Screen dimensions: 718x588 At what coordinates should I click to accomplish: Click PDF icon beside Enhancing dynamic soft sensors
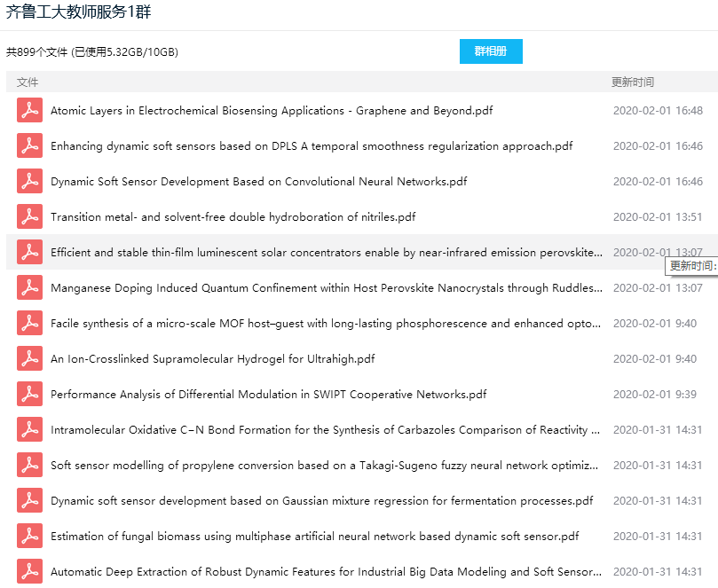29,146
